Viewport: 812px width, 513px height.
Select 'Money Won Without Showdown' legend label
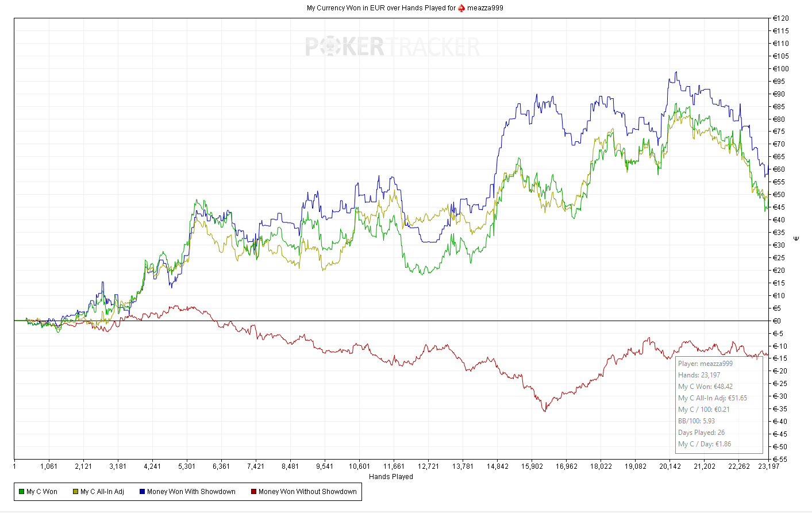(x=307, y=492)
